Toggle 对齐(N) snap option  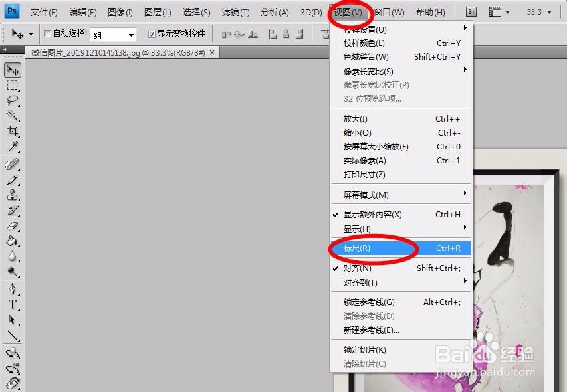[401, 268]
